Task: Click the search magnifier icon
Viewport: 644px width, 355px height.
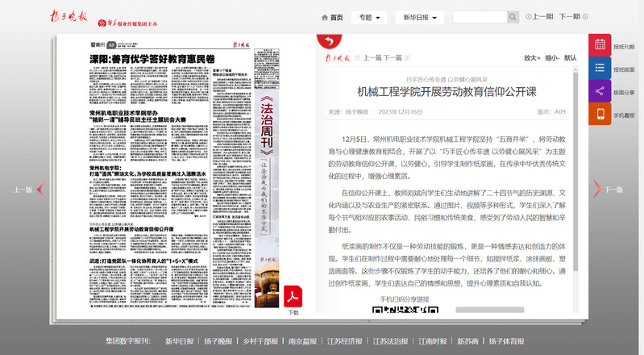Action: point(513,17)
